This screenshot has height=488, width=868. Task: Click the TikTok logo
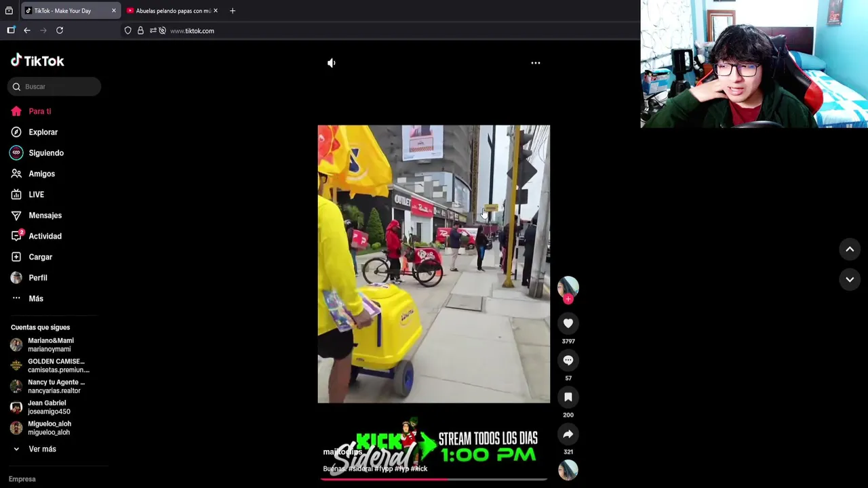click(x=37, y=61)
